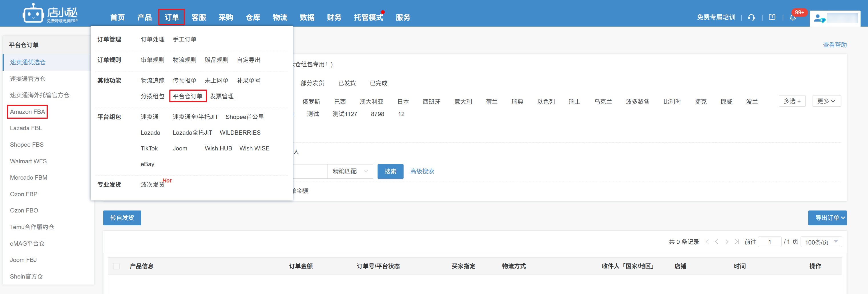
Task: Expand the 更多 countries dropdown
Action: [826, 101]
